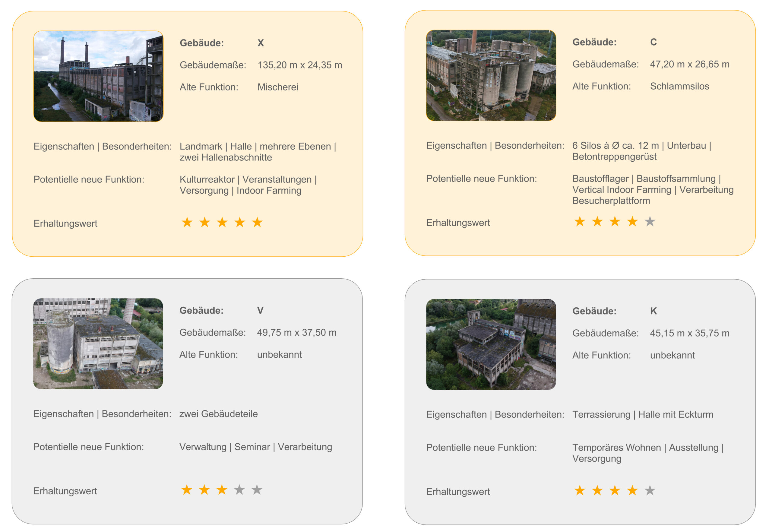Click the fourth gray star on Gebäude V card
This screenshot has width=772, height=532.
[x=239, y=490]
